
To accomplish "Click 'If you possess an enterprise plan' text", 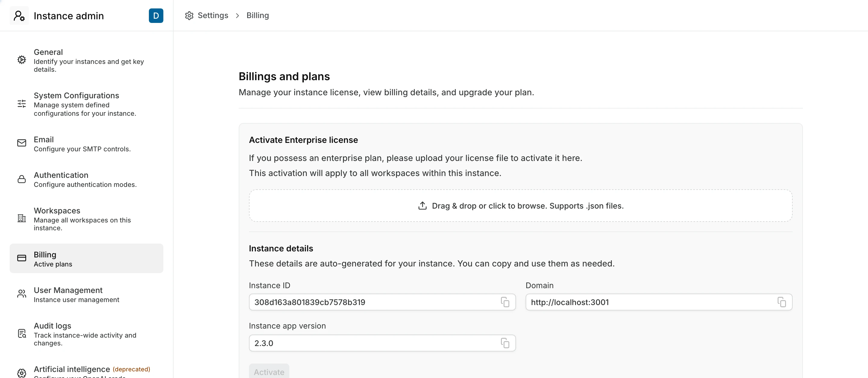I will click(416, 158).
